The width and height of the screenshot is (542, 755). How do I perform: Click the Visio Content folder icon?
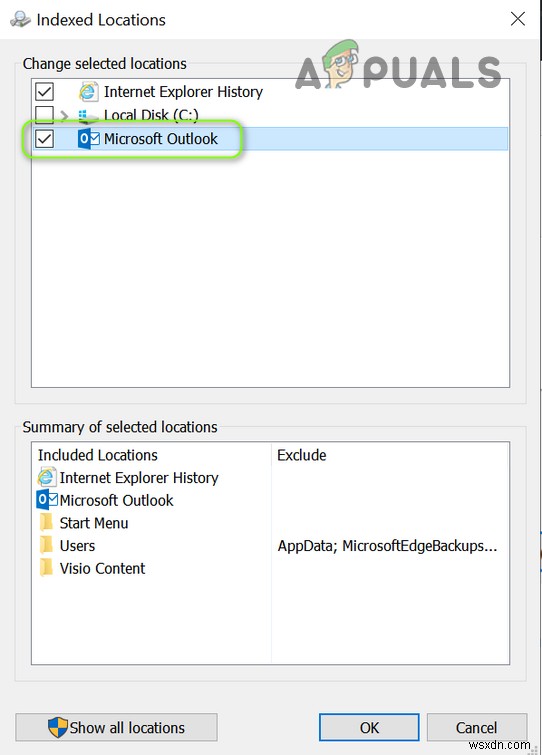point(47,568)
